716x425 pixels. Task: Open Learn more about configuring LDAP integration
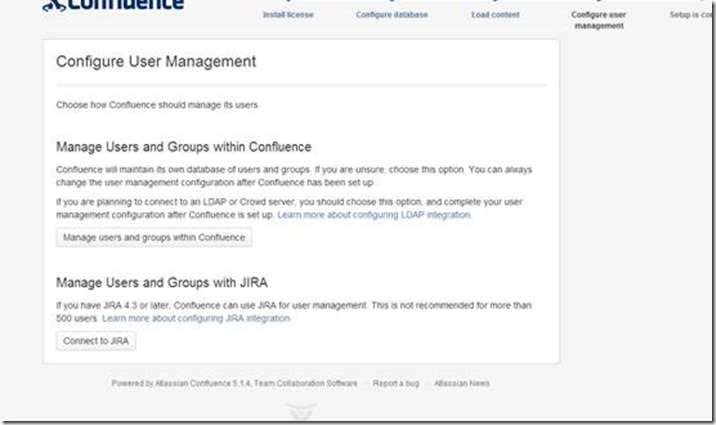(x=374, y=215)
